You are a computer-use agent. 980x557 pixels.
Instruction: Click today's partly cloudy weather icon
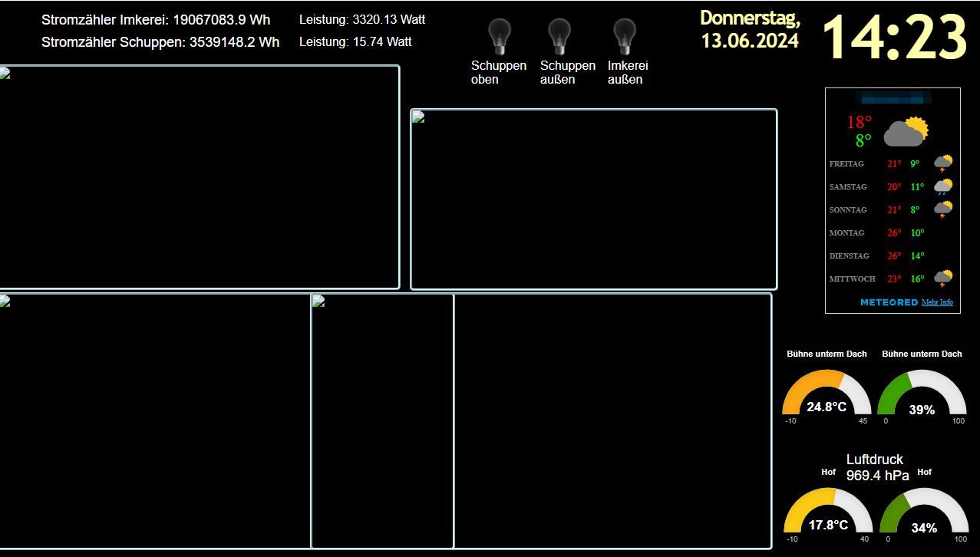906,131
